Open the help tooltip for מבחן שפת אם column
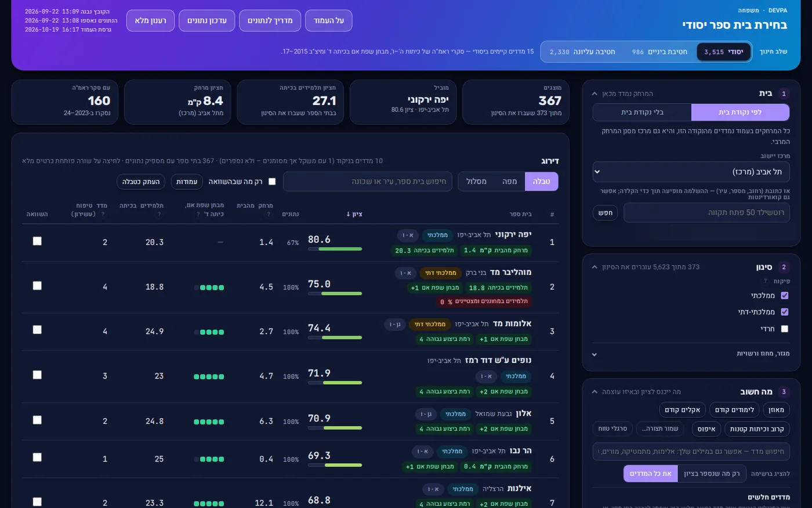812x508 pixels. click(198, 214)
